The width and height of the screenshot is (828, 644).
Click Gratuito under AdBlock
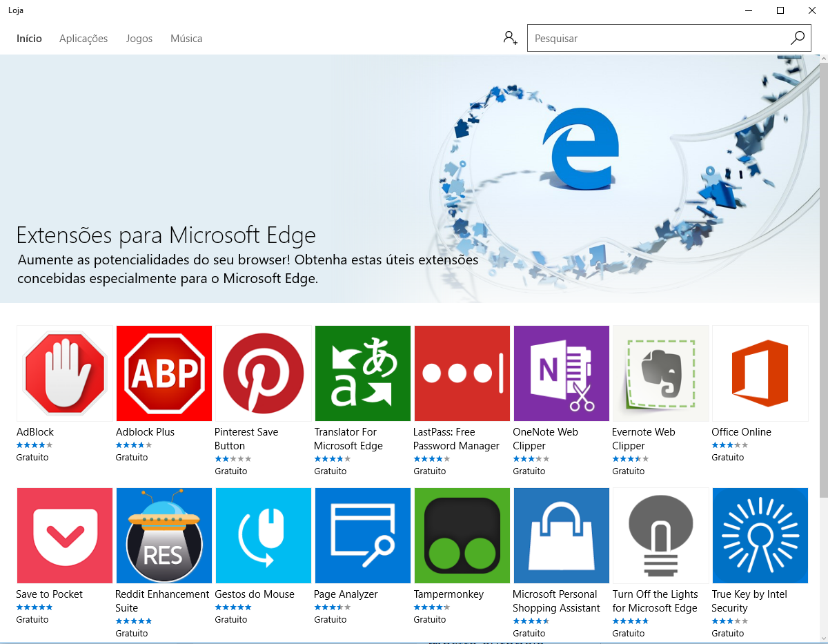32,458
